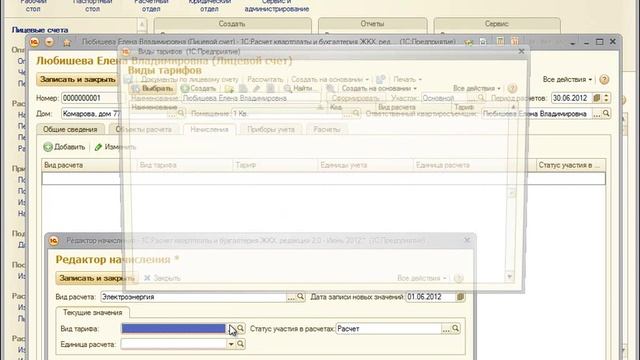Open the Отчеты panel header

(372, 24)
